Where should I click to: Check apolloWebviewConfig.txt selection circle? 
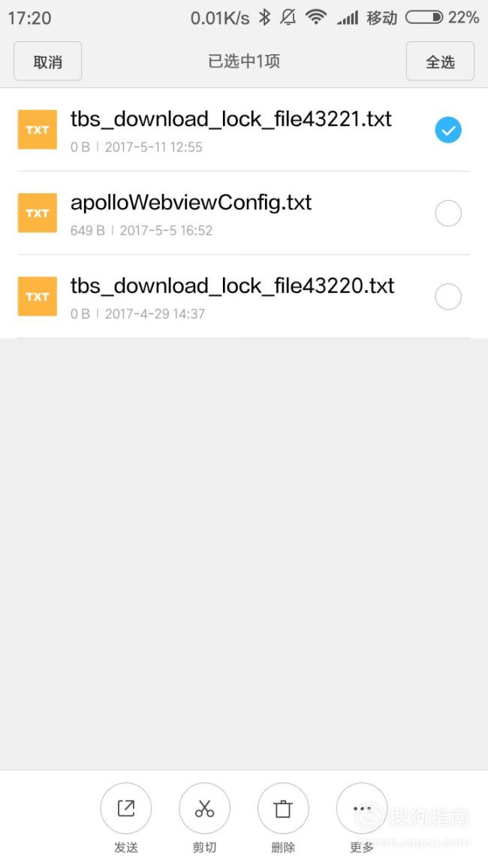tap(448, 213)
